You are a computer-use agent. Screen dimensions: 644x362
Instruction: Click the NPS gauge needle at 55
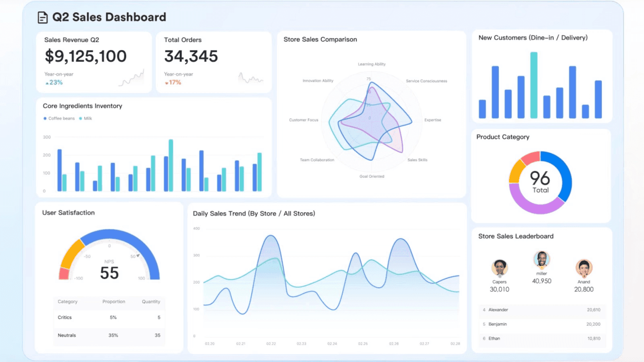137,255
